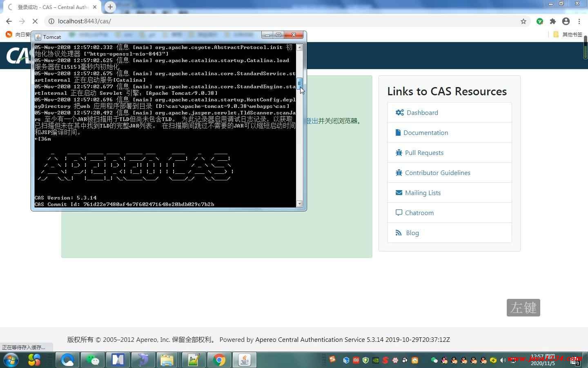Bookmark this page with the star icon
The width and height of the screenshot is (588, 368).
click(523, 21)
